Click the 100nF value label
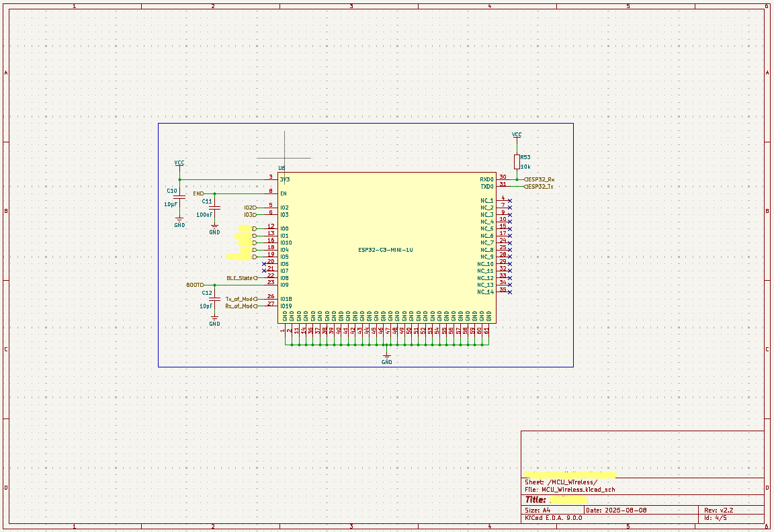This screenshot has width=774, height=532. 204,215
